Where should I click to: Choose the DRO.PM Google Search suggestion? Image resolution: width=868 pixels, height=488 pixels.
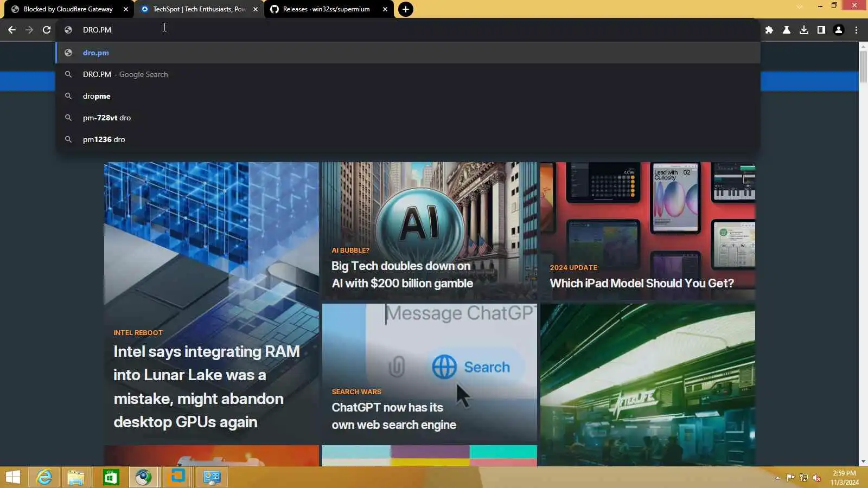click(x=408, y=74)
